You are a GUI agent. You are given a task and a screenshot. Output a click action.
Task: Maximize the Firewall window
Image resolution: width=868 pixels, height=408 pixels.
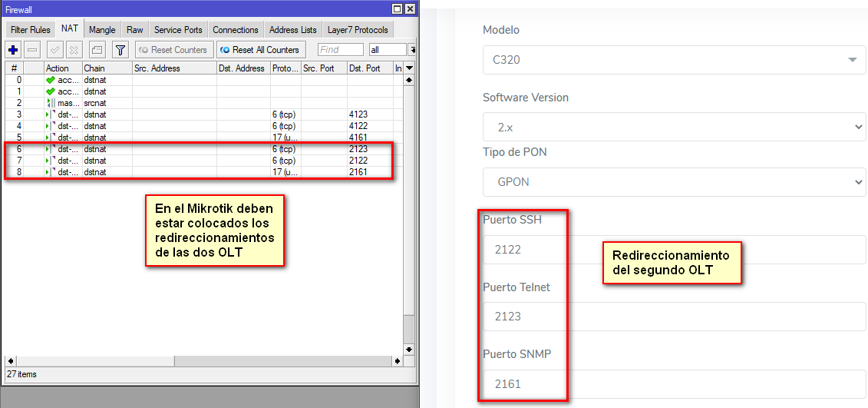pos(396,9)
